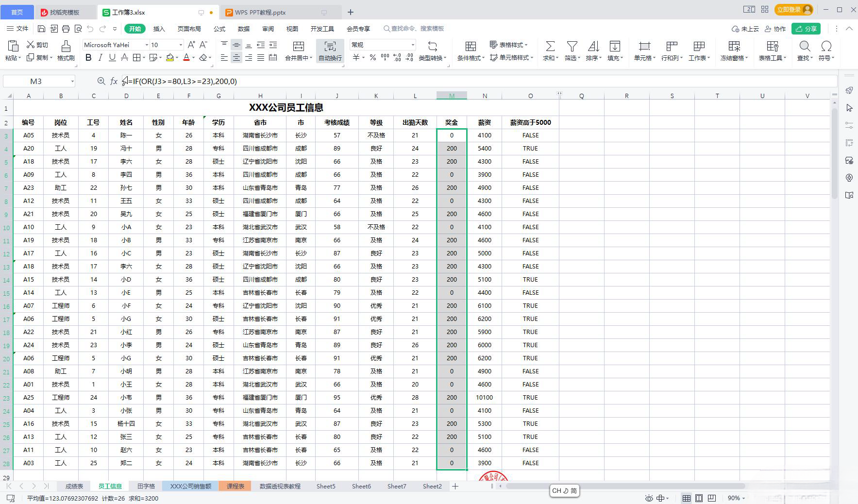Click the Undo arrow

[x=90, y=29]
